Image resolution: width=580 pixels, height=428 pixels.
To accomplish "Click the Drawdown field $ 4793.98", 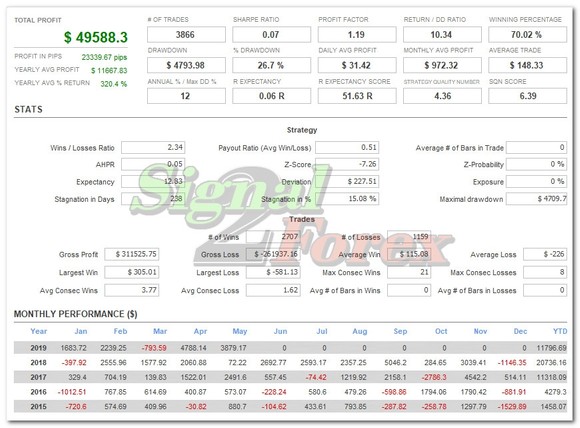I will pos(186,65).
